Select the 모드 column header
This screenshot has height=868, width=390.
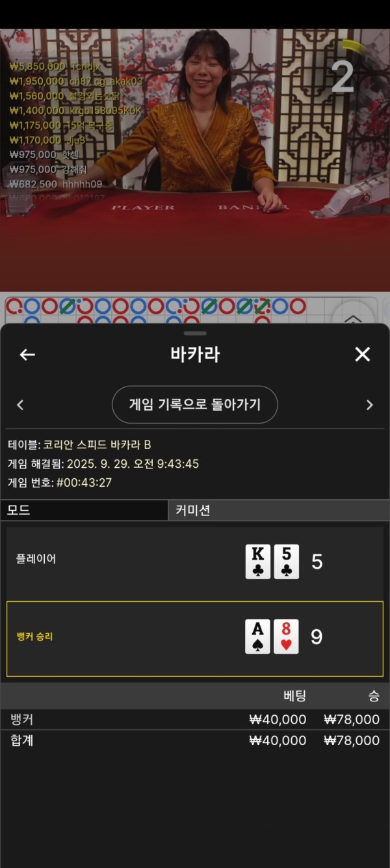pyautogui.click(x=84, y=510)
